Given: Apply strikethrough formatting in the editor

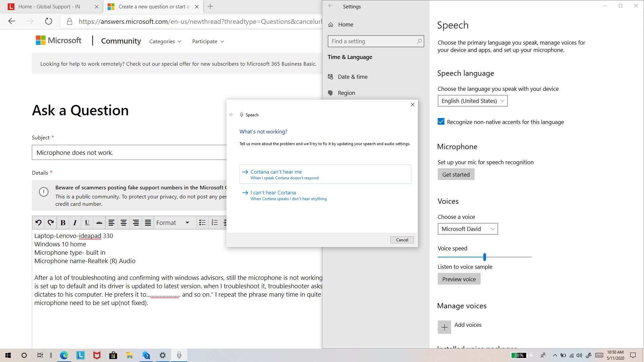Looking at the screenshot, I should [99, 223].
